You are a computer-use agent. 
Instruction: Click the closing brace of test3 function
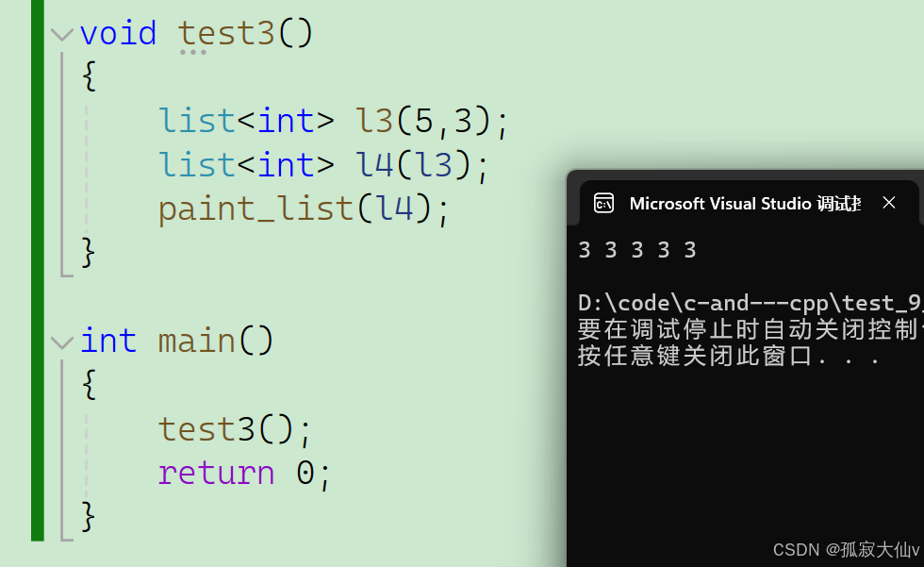(x=88, y=253)
